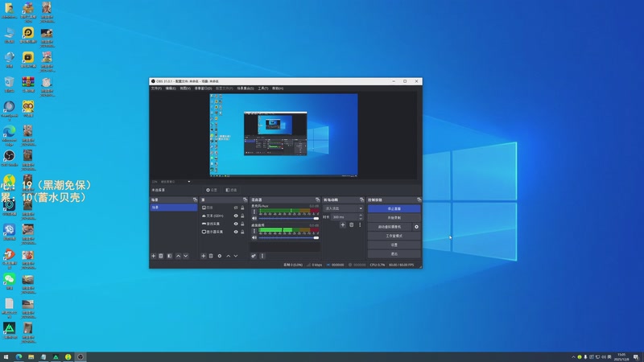Click Filters button in source toolbar
Viewport: 644px width, 362px height.
pyautogui.click(x=231, y=190)
